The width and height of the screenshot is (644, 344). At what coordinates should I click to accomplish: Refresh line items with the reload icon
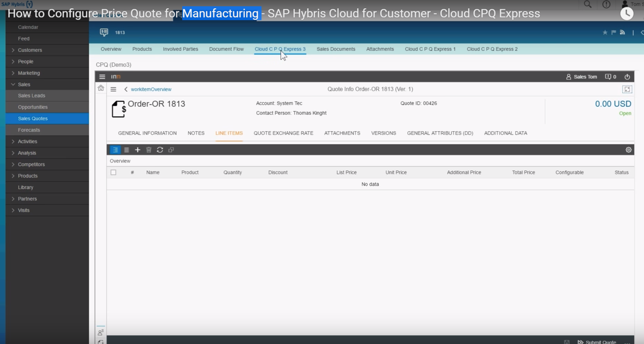click(160, 150)
